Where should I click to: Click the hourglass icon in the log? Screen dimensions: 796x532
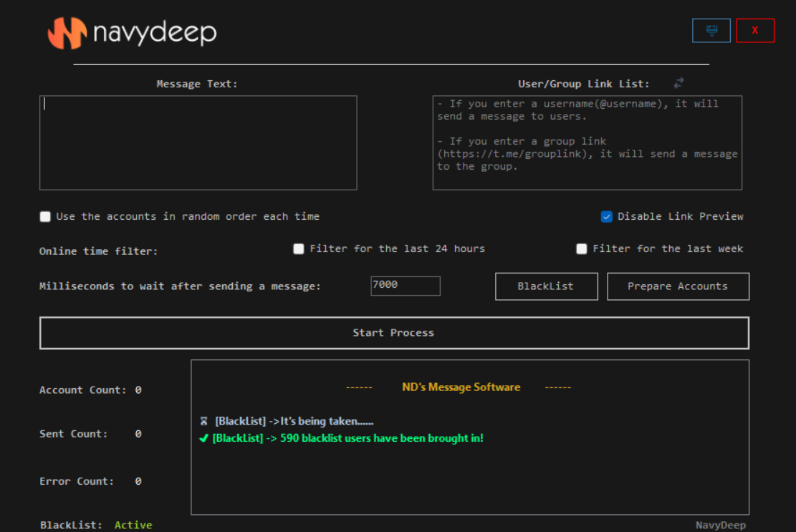click(203, 421)
